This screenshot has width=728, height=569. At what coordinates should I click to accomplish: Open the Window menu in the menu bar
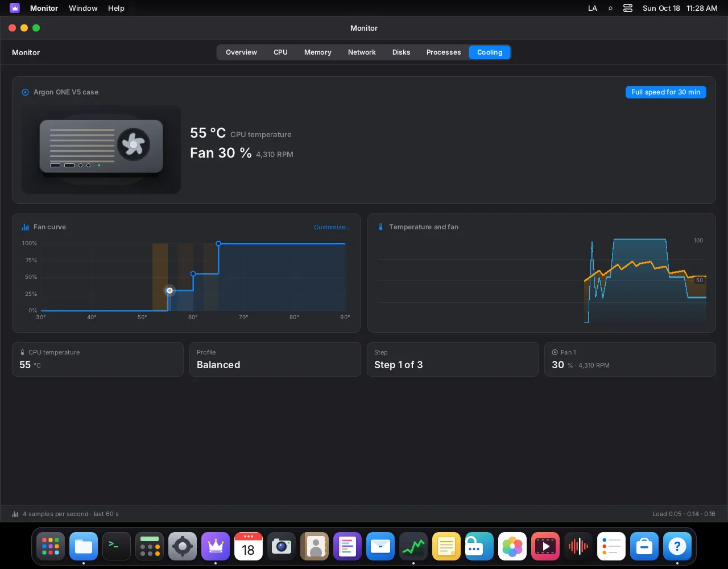pos(83,9)
